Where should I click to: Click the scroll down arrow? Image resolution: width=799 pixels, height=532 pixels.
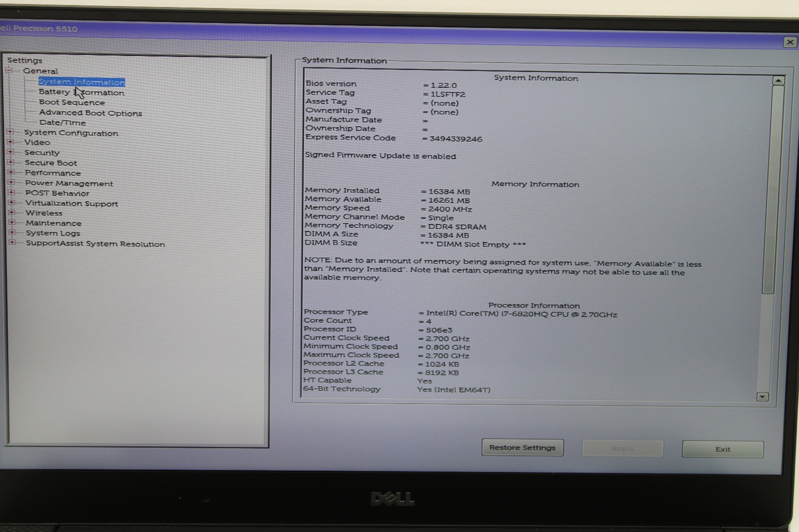pos(763,397)
